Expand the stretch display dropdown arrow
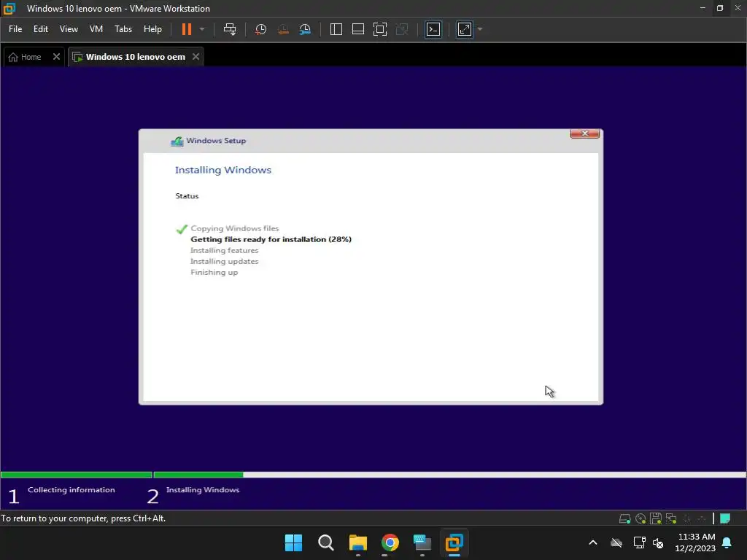 coord(480,29)
